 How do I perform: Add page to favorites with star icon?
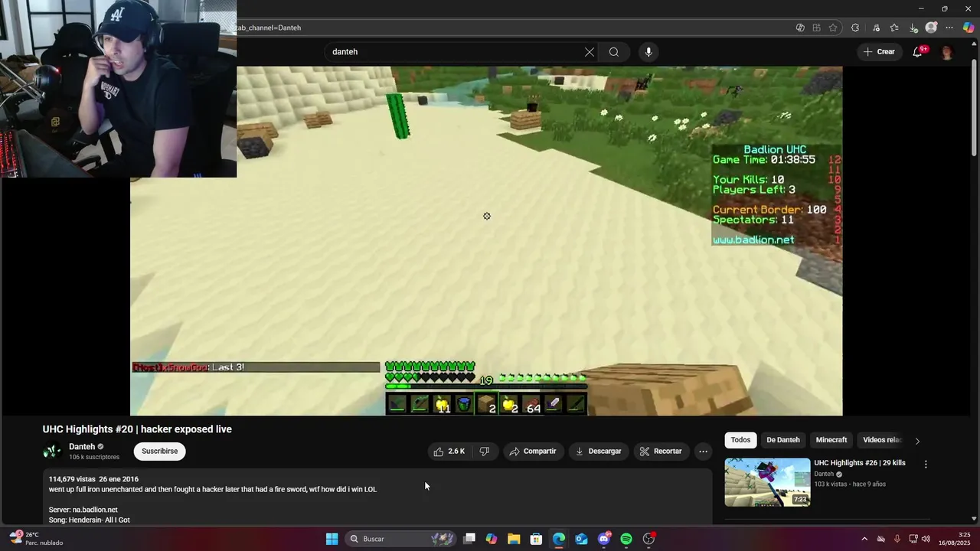tap(833, 28)
